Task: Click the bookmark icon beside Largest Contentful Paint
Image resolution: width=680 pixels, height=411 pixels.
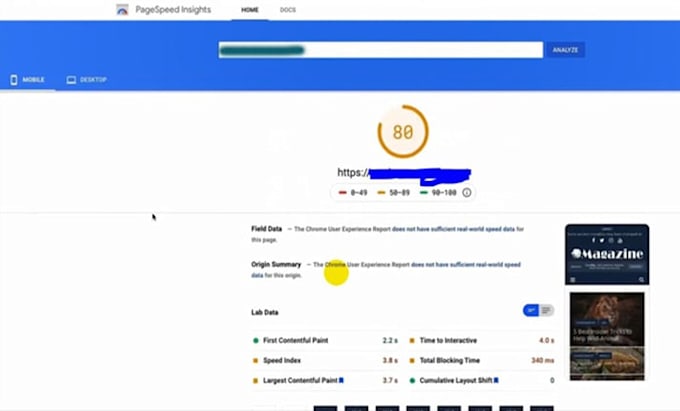Action: point(341,380)
